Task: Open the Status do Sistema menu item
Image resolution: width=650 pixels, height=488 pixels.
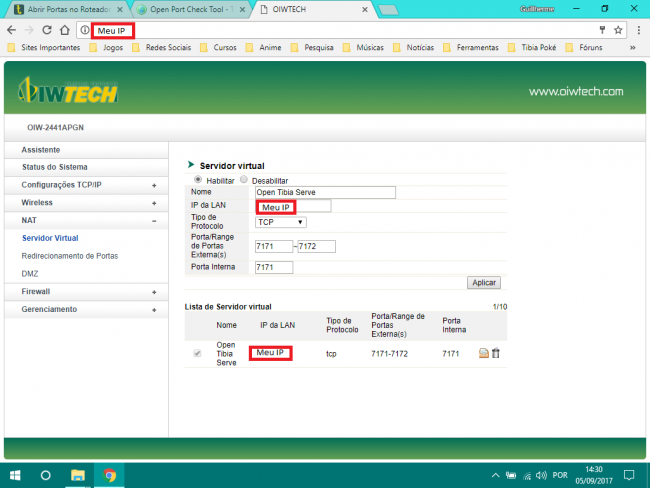Action: (x=55, y=167)
